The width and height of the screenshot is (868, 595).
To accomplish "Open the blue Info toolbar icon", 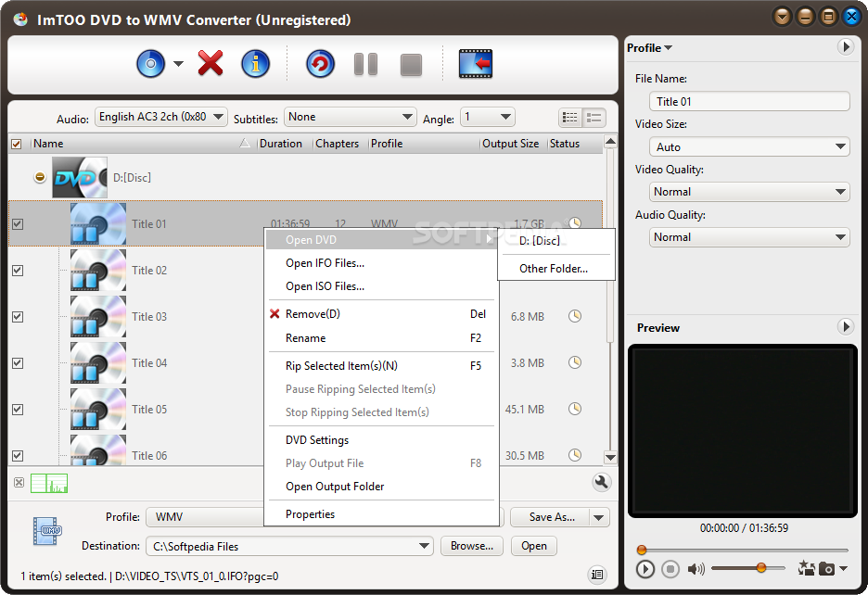I will 255,64.
